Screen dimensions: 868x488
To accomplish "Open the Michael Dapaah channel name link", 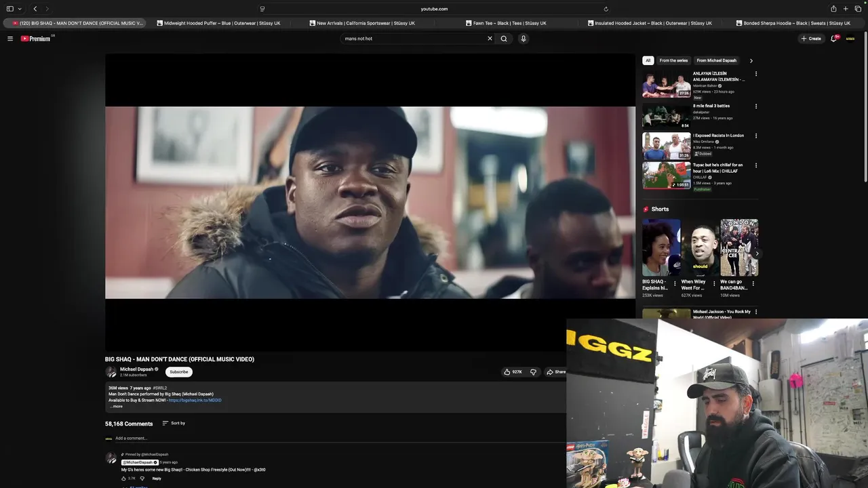I will [x=136, y=369].
